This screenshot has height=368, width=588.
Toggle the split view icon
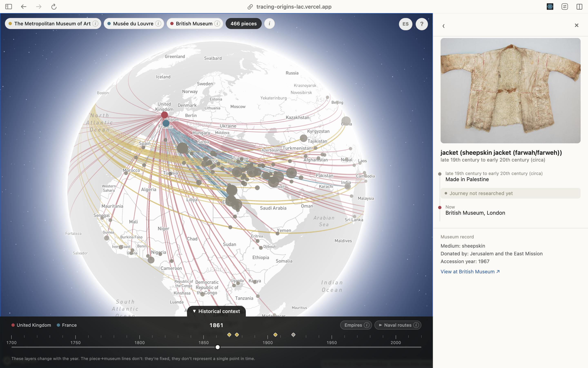click(579, 7)
